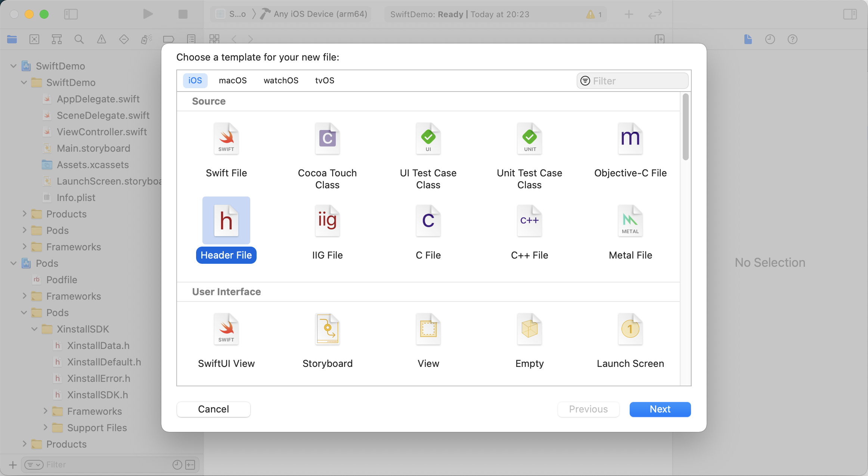The image size is (868, 476).
Task: Toggle the inspector panel on the right
Action: [850, 14]
